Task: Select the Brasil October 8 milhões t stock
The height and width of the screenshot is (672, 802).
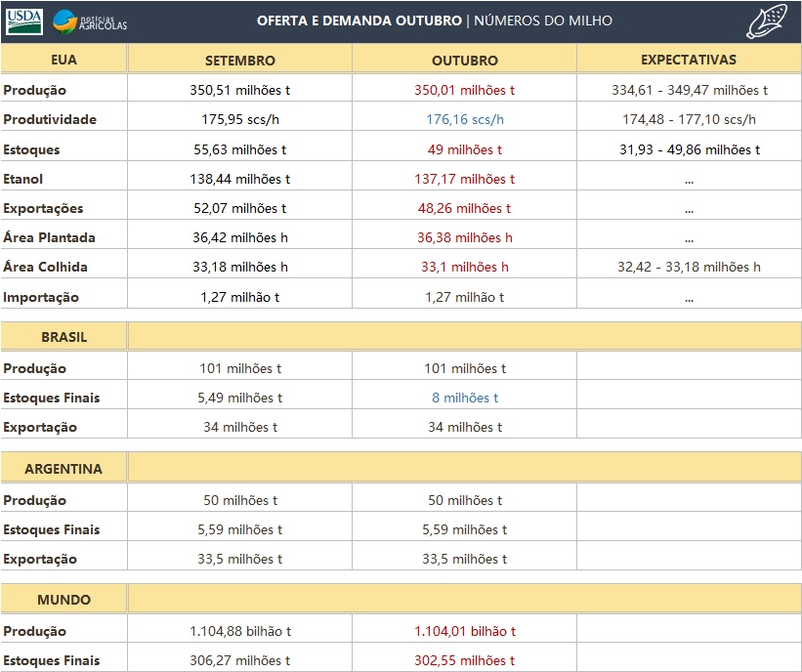Action: coord(464,398)
